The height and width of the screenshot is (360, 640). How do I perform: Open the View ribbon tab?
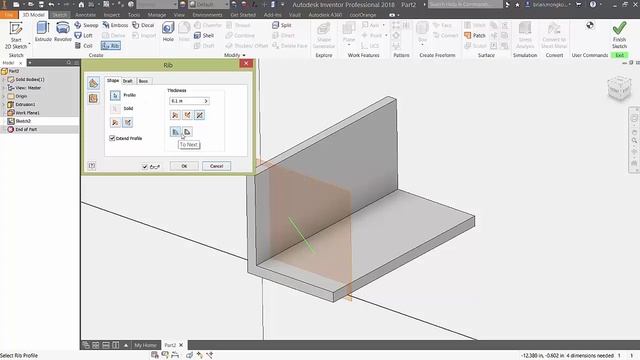[x=179, y=15]
